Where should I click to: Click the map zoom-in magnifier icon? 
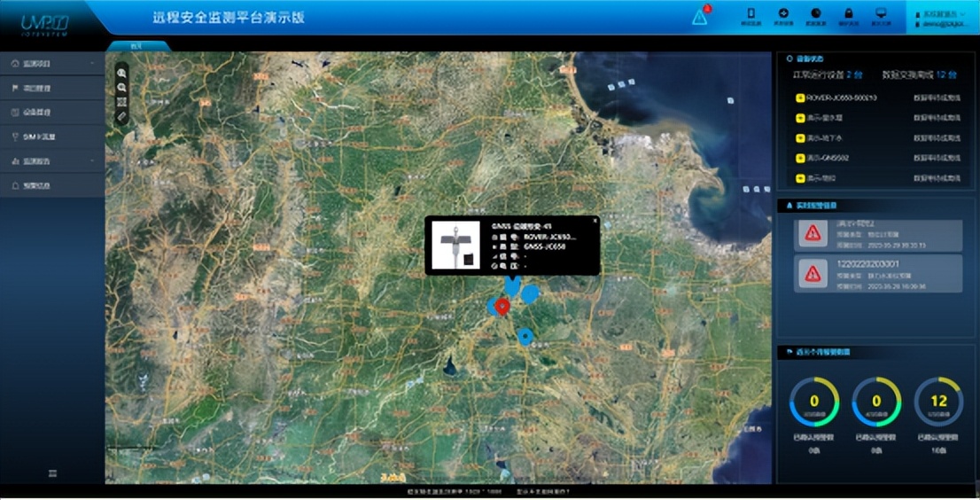pyautogui.click(x=121, y=74)
